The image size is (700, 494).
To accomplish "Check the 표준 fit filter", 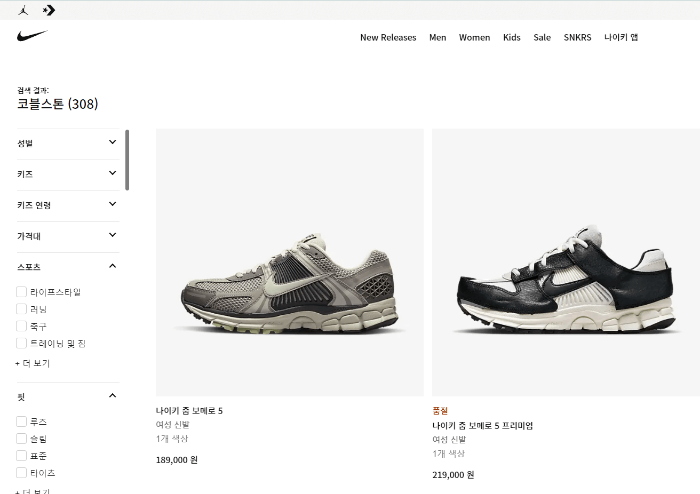I will point(21,456).
